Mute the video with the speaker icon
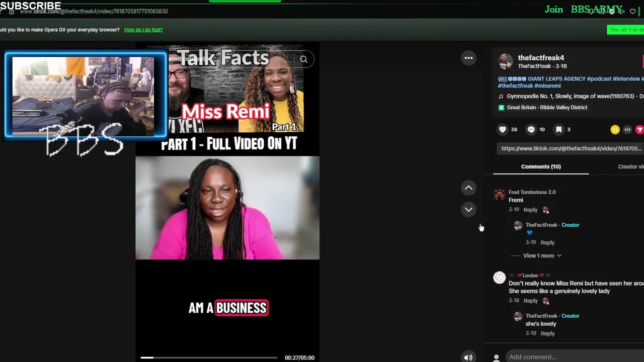Image resolution: width=644 pixels, height=362 pixels. pos(468,357)
